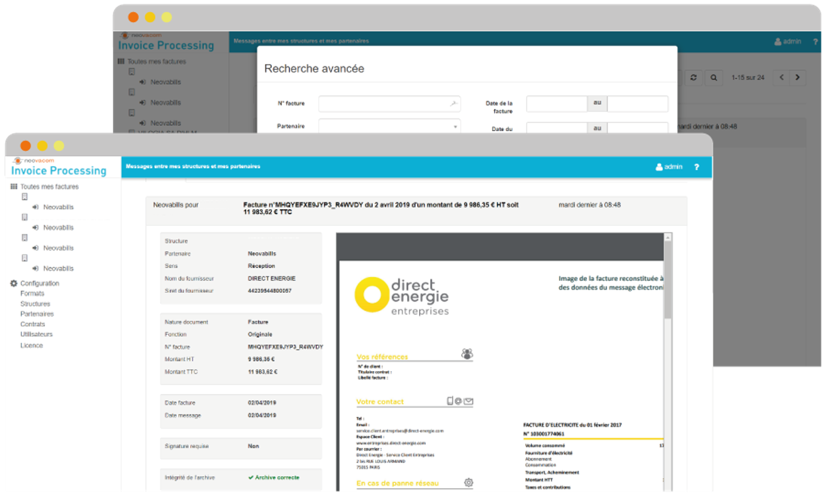Click the 'Archive correcte' integrity status

274,478
